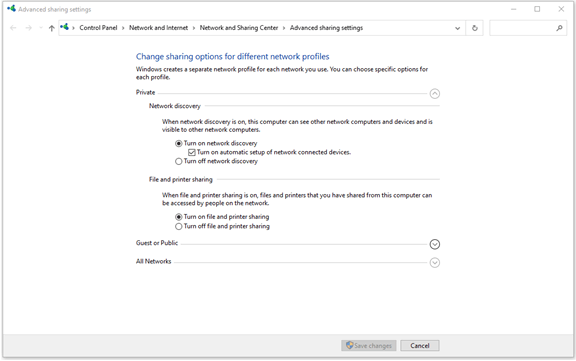576x361 pixels.
Task: Click the Change sharing options heading
Action: (x=233, y=57)
